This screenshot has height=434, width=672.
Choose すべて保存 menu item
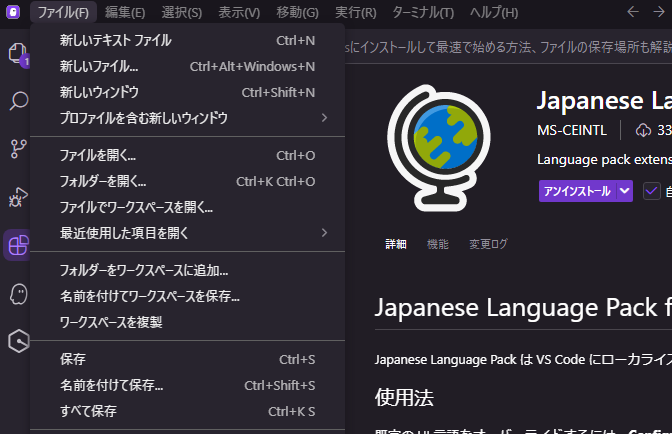[187, 411]
